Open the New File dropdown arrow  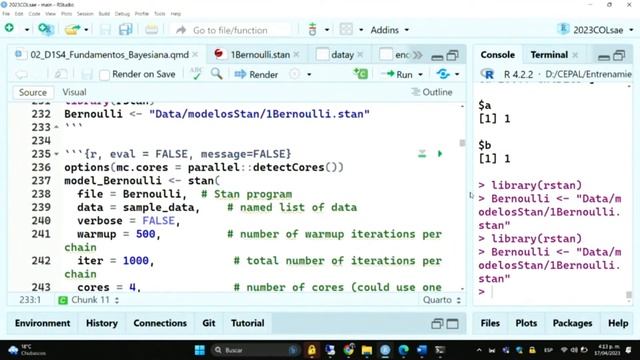(27, 29)
